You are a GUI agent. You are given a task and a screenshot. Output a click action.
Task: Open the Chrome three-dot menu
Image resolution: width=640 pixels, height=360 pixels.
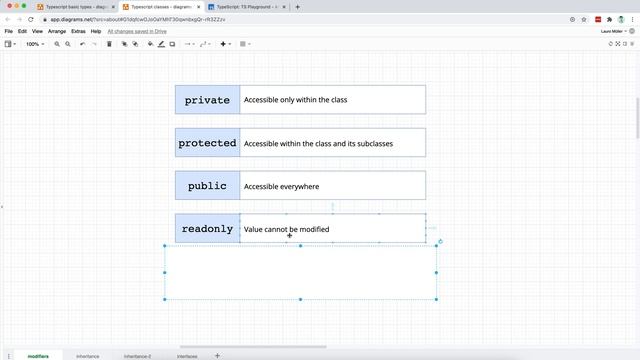point(632,19)
